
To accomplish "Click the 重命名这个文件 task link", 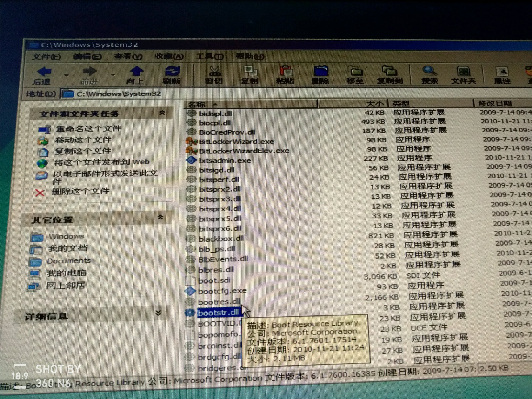I will click(88, 129).
